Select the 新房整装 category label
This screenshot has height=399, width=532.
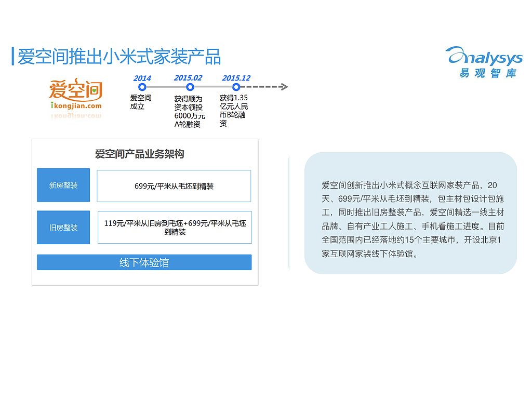(x=63, y=185)
